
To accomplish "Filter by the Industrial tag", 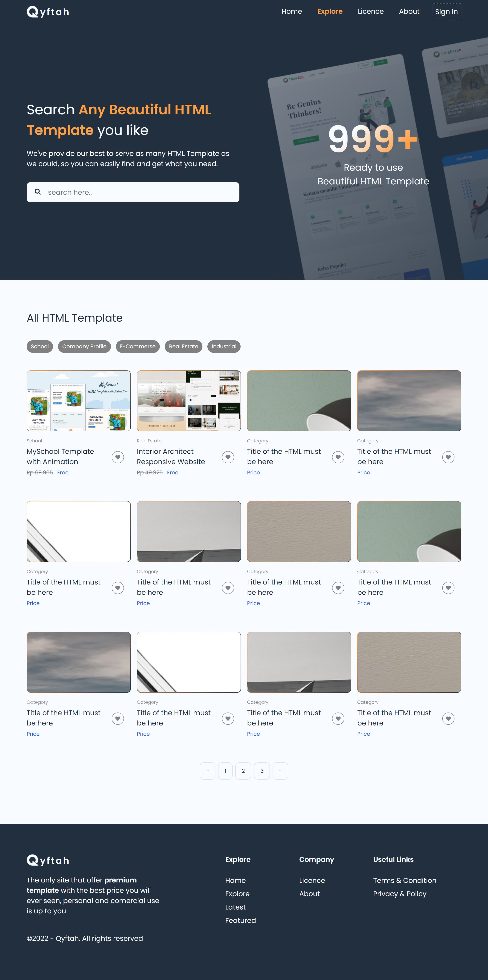I will coord(224,347).
